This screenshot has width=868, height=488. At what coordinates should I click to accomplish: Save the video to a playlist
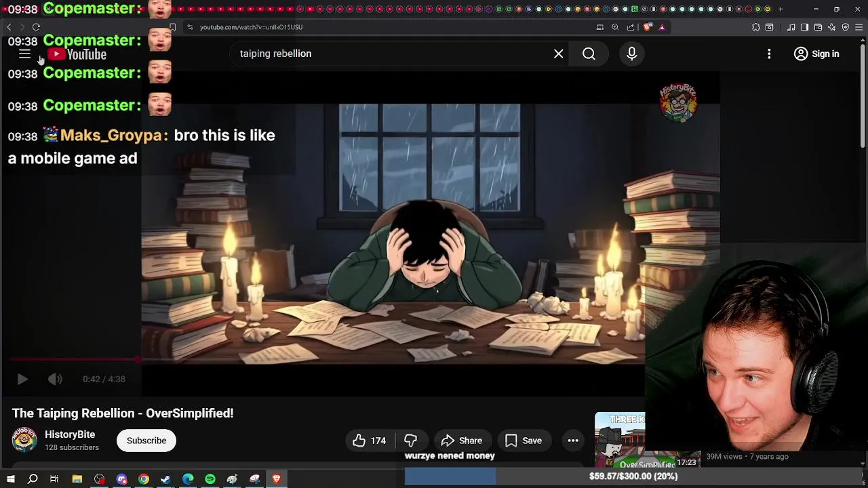(x=524, y=441)
